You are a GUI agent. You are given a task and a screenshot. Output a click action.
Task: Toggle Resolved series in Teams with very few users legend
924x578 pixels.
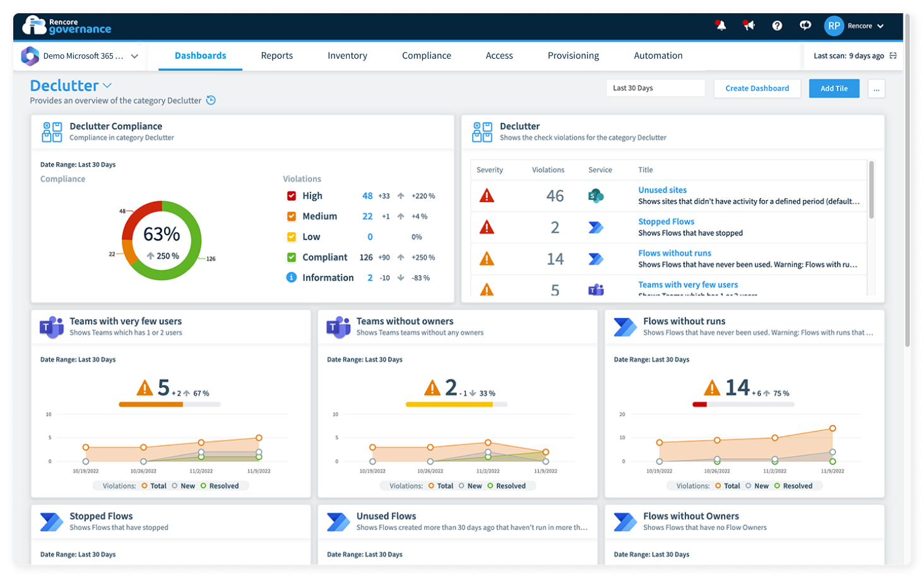tap(220, 486)
